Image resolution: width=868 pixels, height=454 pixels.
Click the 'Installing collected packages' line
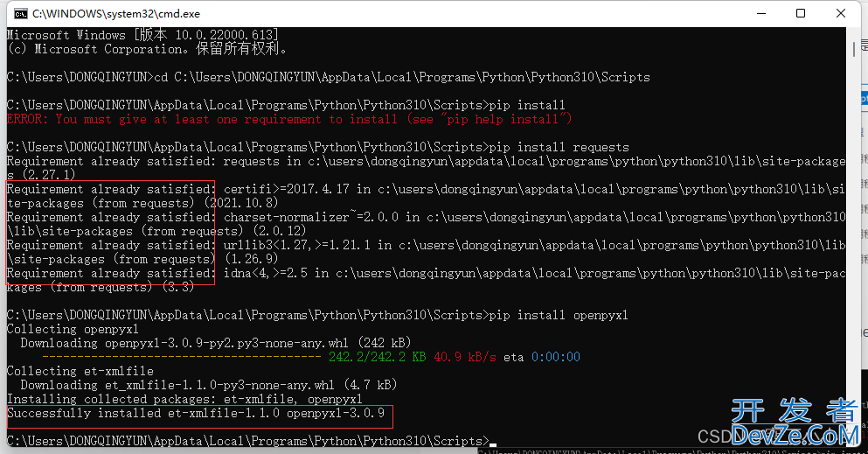[x=184, y=399]
